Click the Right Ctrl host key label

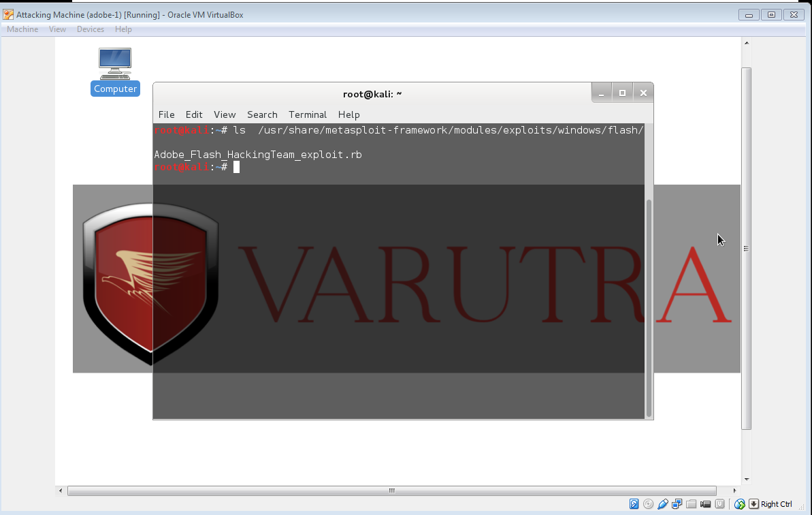point(777,504)
